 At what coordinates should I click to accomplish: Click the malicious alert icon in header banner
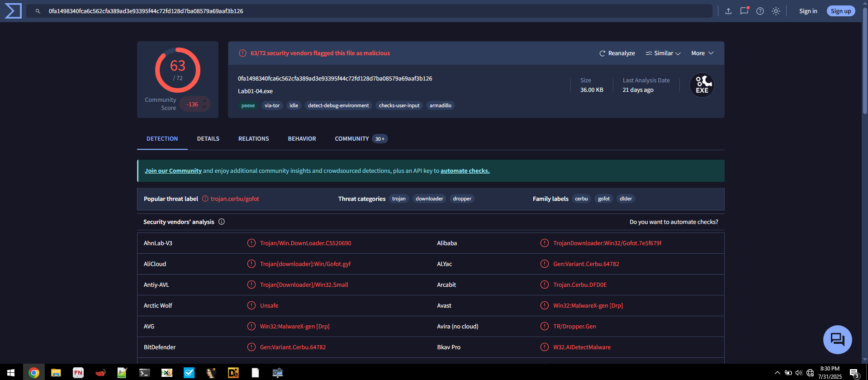coord(243,53)
